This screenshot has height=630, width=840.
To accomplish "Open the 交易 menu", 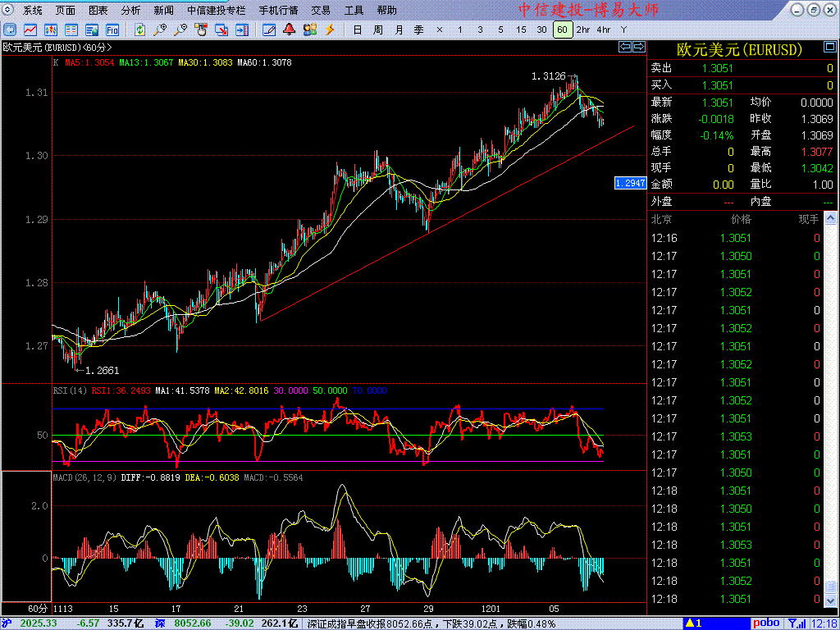I will click(x=321, y=10).
